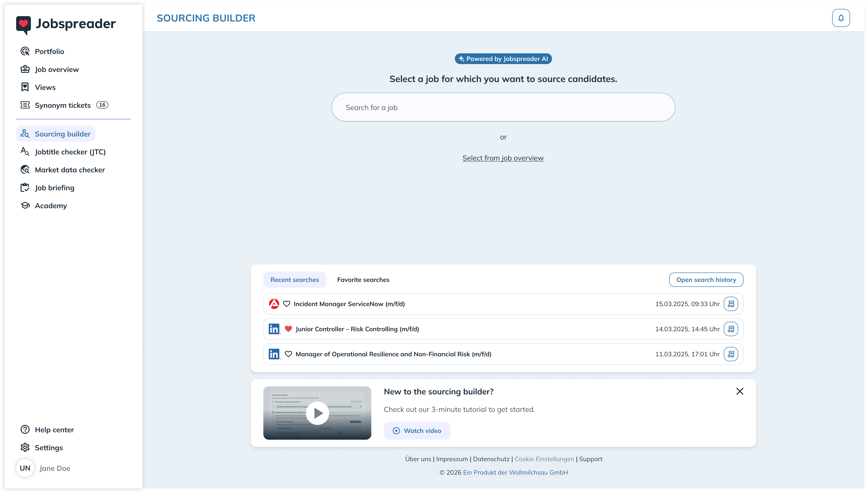Click the red Arbeitsagentur logo on Incident Manager row
Viewport: 868px width, 493px height.
[x=274, y=304]
